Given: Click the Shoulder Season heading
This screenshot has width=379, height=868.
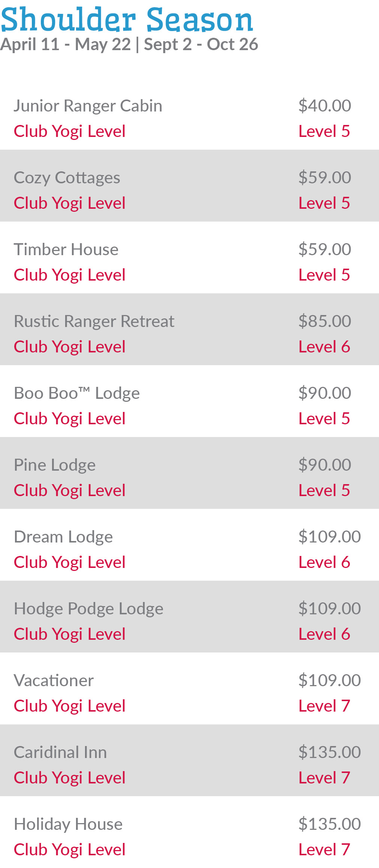Looking at the screenshot, I should coord(127,19).
